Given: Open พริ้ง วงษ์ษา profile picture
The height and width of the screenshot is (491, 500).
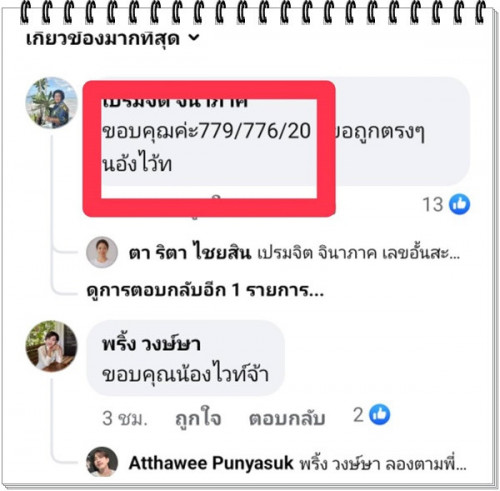Looking at the screenshot, I should coord(52,346).
